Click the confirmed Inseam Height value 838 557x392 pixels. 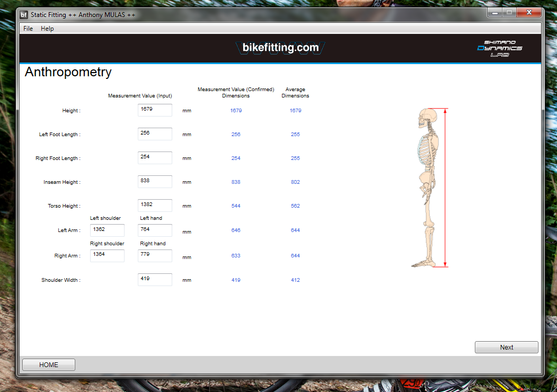point(236,182)
